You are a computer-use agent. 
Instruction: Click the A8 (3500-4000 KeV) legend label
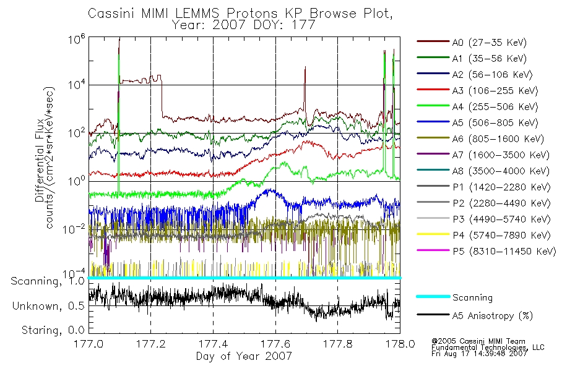pos(501,172)
